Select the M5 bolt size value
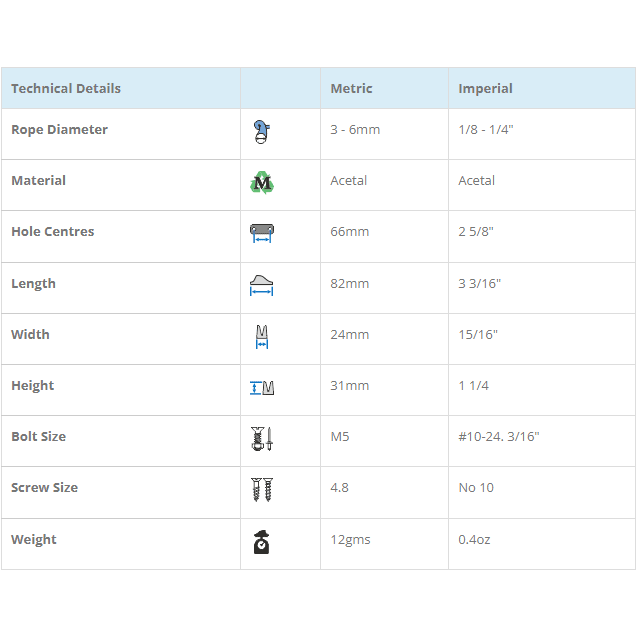638x638 pixels. (x=340, y=437)
